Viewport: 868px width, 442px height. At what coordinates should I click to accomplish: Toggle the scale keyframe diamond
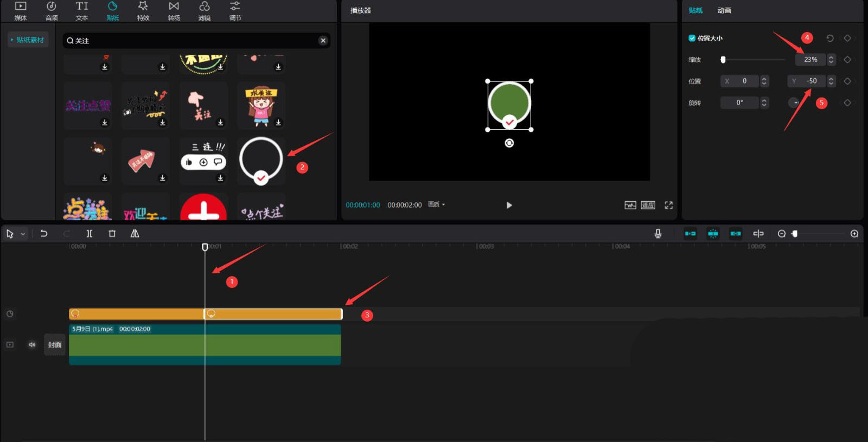(x=847, y=60)
